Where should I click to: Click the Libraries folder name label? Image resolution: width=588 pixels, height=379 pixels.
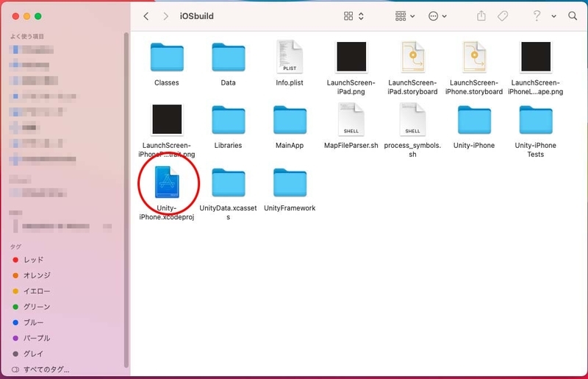coord(229,146)
